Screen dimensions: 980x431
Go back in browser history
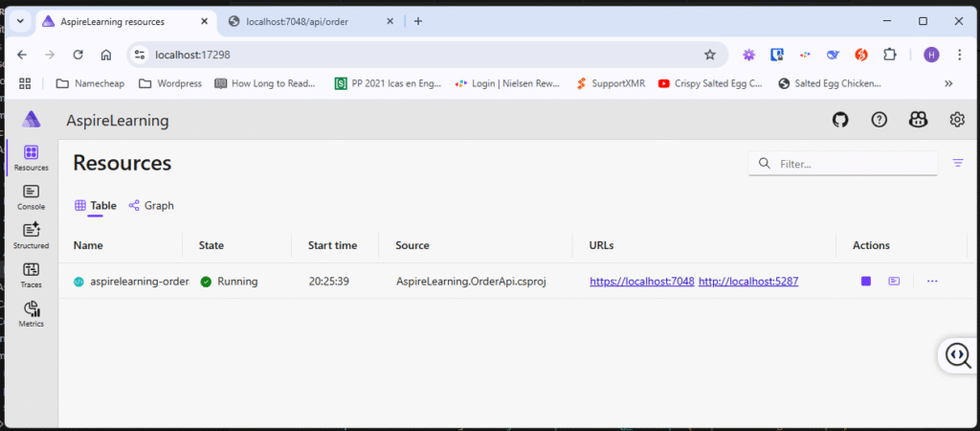point(22,55)
